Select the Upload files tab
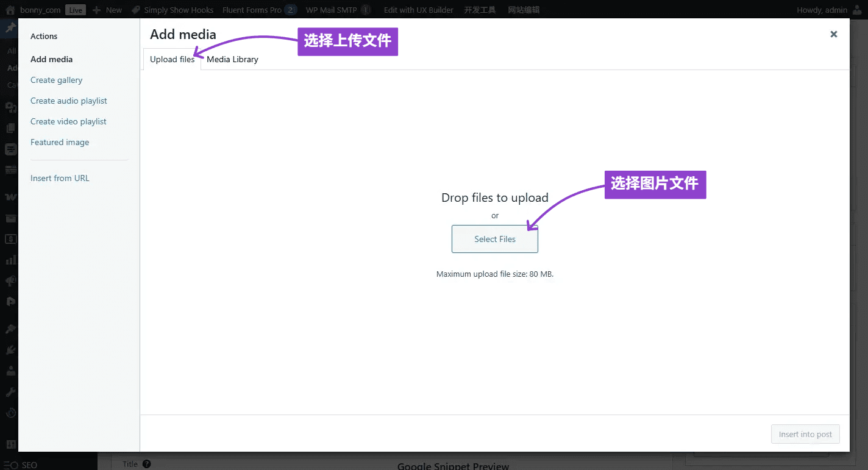The height and width of the screenshot is (470, 868). point(172,59)
